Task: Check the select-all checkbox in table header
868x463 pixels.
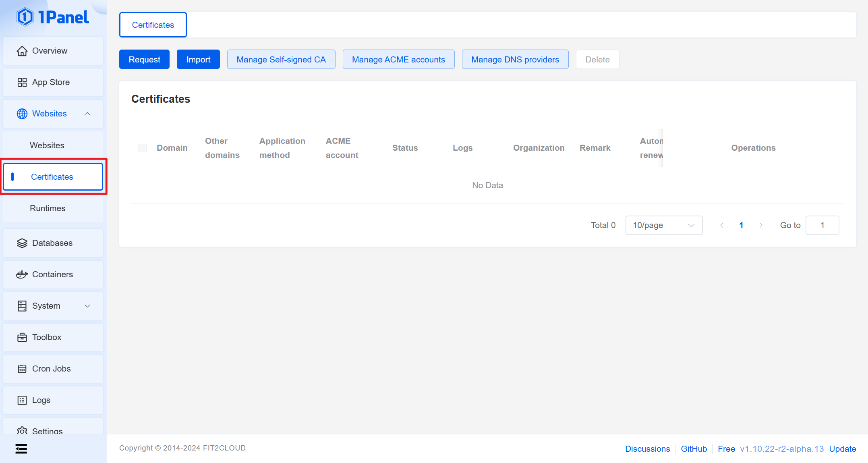Action: click(x=143, y=148)
